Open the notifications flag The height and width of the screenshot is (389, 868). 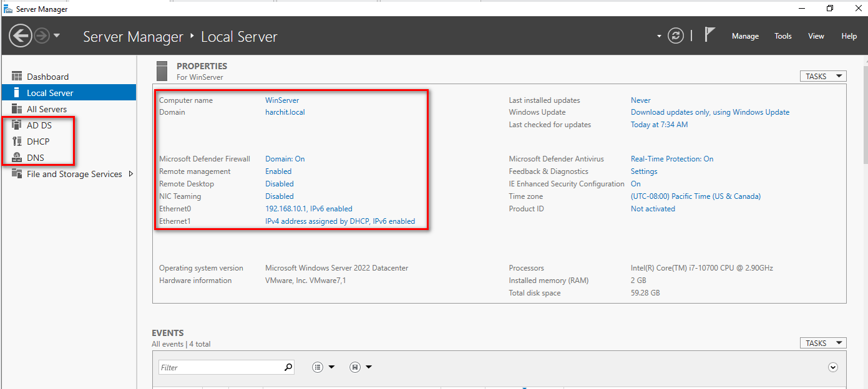tap(710, 35)
